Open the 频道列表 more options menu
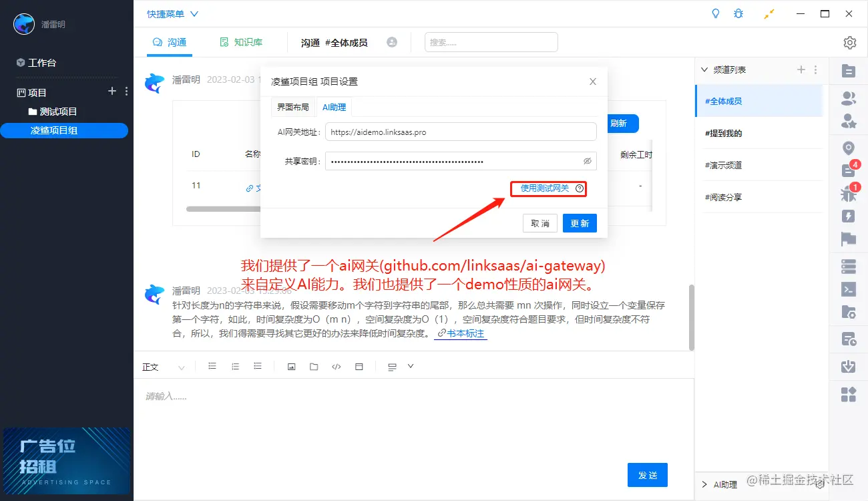Image resolution: width=868 pixels, height=501 pixels. coord(815,69)
